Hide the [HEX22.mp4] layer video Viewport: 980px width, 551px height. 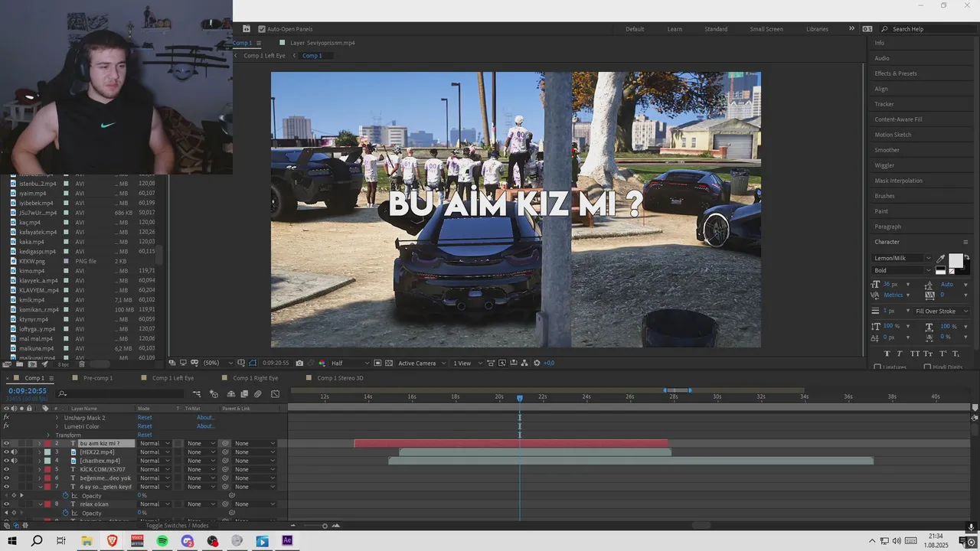(x=6, y=452)
